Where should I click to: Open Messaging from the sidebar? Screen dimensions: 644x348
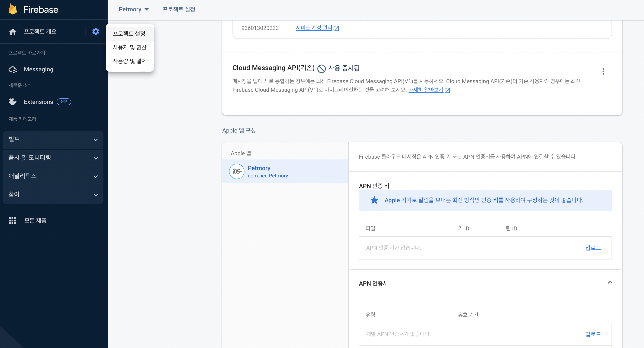[38, 69]
